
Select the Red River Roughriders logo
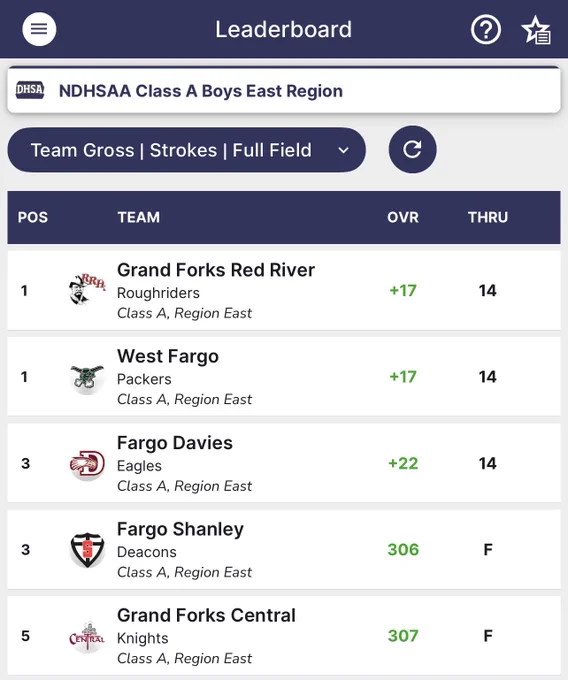click(x=87, y=289)
